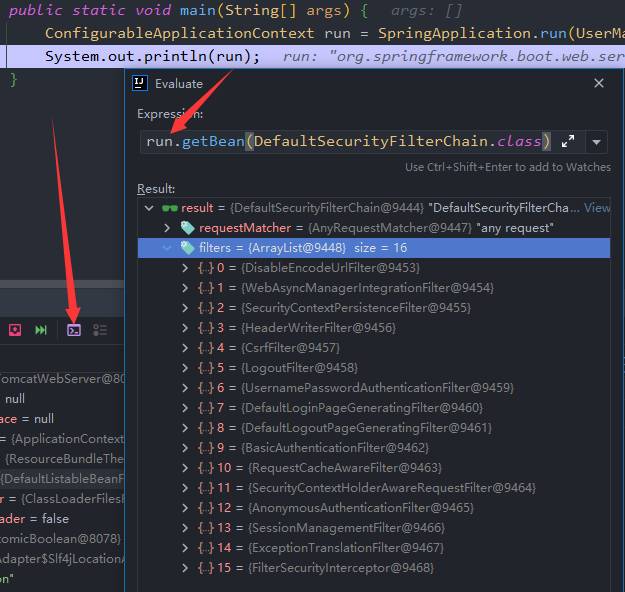Click the Evaluate Expression console icon
The image size is (625, 592).
(x=73, y=329)
